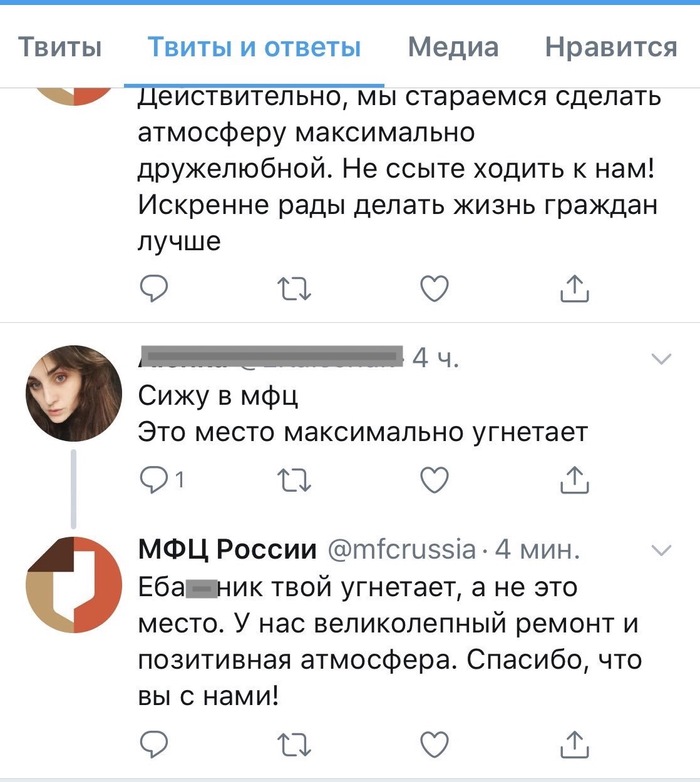Share the top friendly-atmosphere tweet

tap(573, 289)
